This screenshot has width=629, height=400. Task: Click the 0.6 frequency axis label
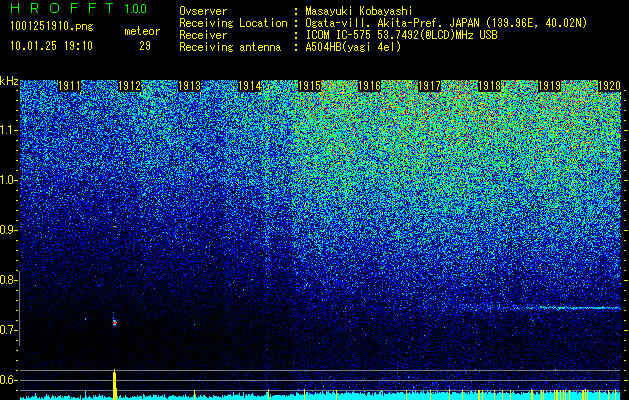click(x=8, y=380)
